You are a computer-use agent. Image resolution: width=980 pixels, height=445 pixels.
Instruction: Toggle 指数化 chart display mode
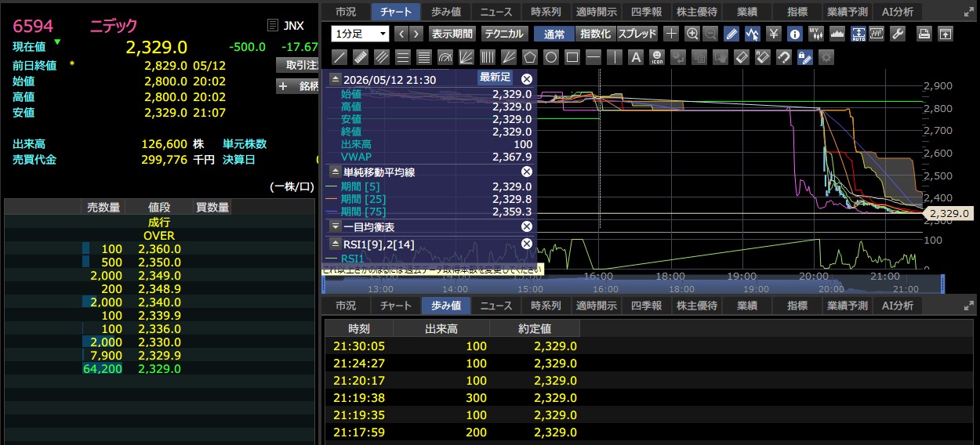point(595,34)
